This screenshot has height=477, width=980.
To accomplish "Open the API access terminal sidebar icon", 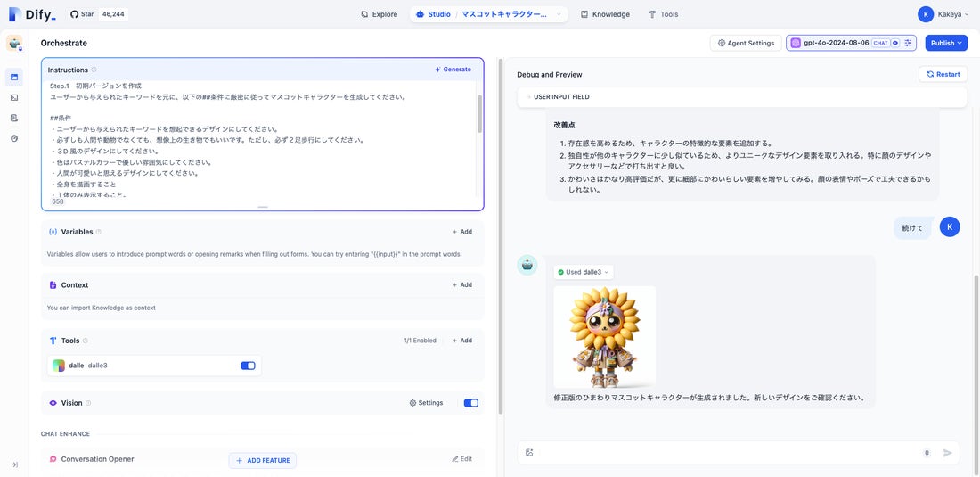I will pyautogui.click(x=13, y=97).
